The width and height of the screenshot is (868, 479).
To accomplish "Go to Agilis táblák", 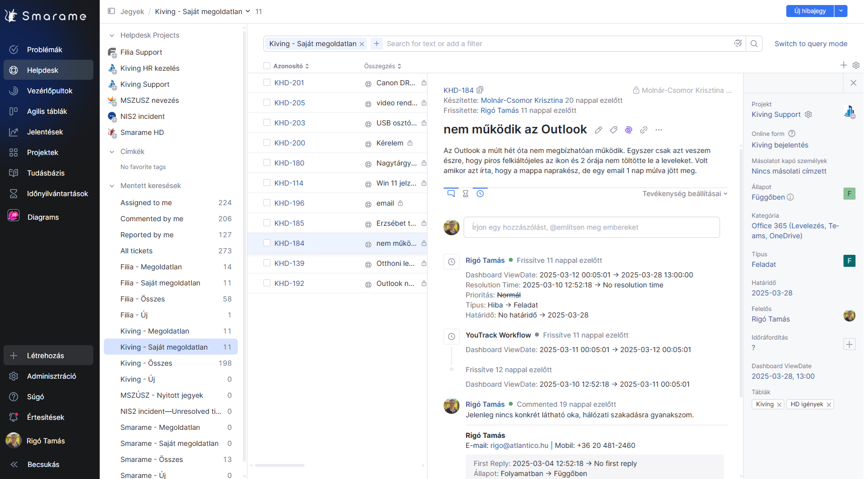I will [x=48, y=111].
